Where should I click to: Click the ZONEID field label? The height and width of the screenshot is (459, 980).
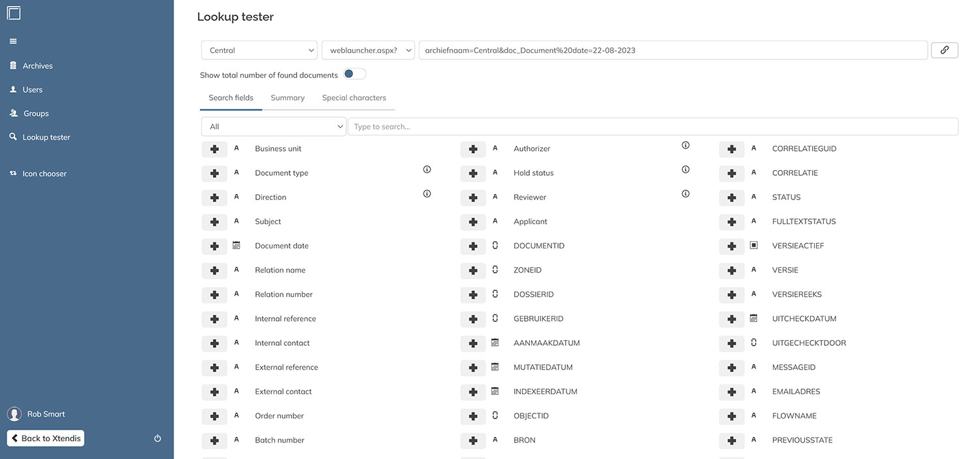click(527, 270)
